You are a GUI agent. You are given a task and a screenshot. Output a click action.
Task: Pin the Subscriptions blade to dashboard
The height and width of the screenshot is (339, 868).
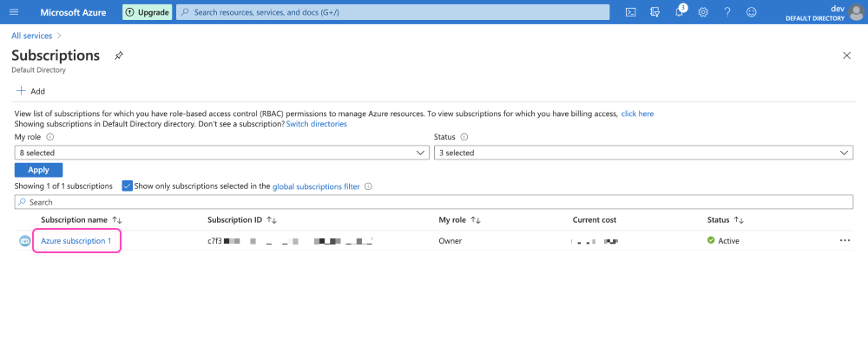(x=118, y=55)
